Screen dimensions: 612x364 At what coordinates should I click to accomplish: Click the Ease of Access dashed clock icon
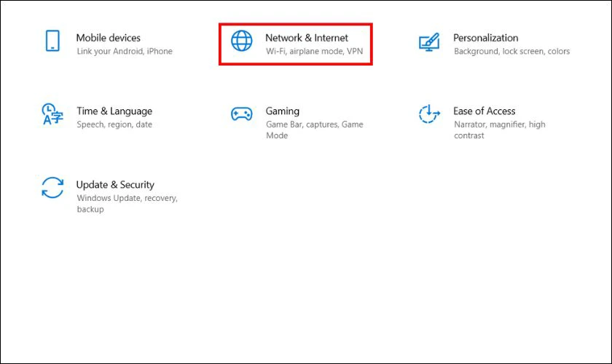[429, 114]
